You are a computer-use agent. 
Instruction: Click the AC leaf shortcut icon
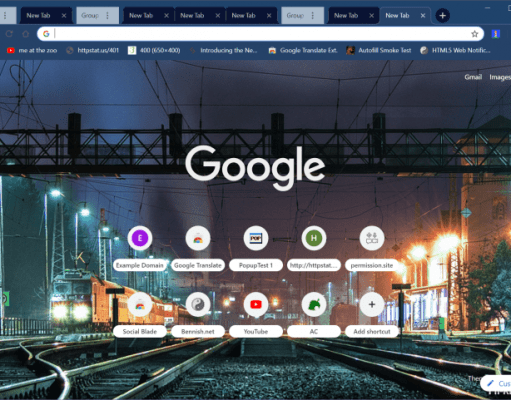tap(314, 305)
